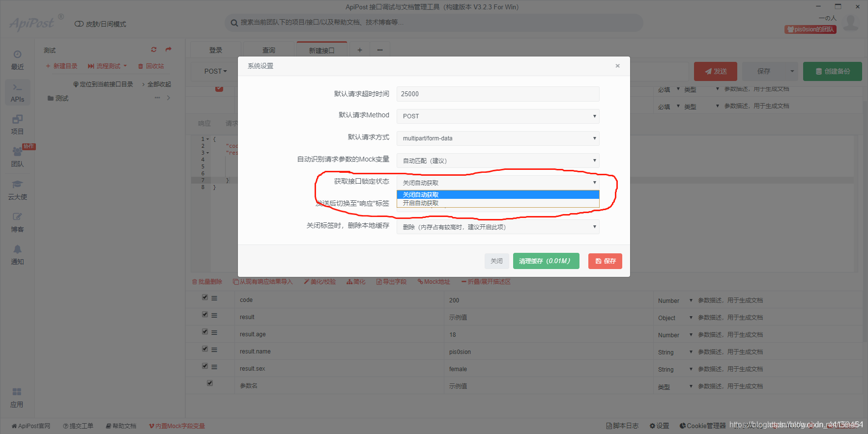
Task: Toggle checkbox for the result.sex row
Action: tap(205, 366)
